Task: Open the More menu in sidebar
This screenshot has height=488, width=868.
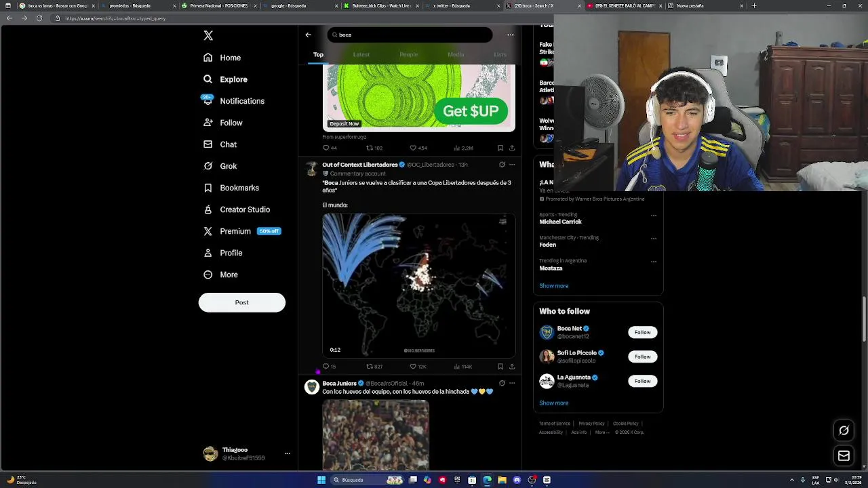Action: coord(221,274)
